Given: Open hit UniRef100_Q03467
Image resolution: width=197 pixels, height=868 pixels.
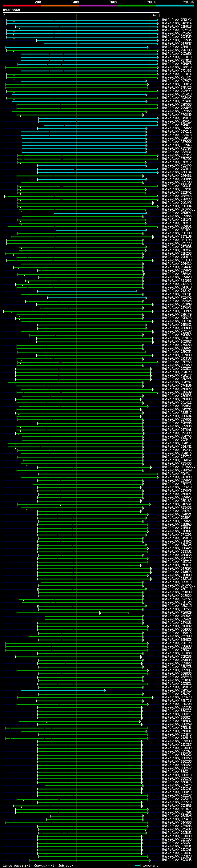Looking at the screenshot, I should click(176, 33).
